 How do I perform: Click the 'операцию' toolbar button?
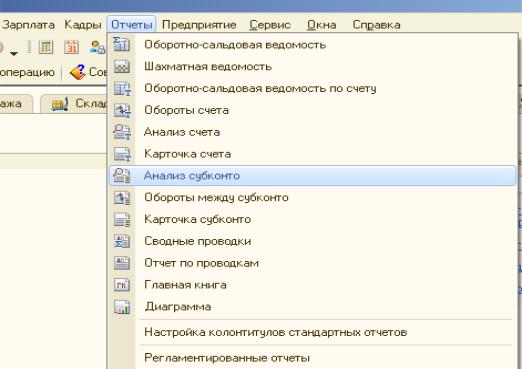click(x=27, y=72)
